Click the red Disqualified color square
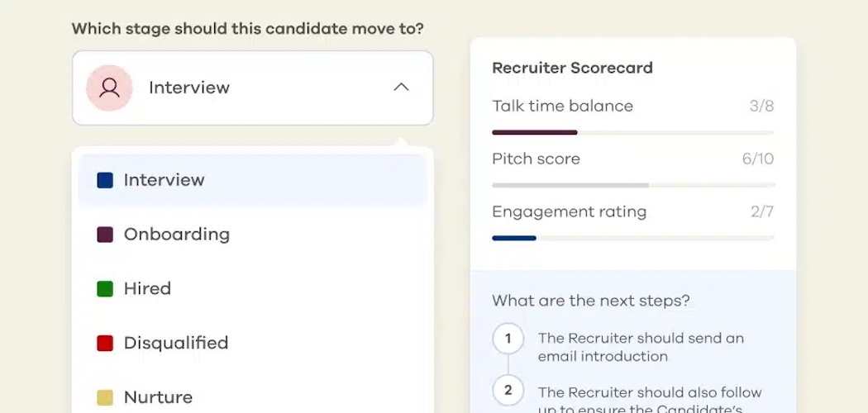Screen dimensions: 868x413 105,343
